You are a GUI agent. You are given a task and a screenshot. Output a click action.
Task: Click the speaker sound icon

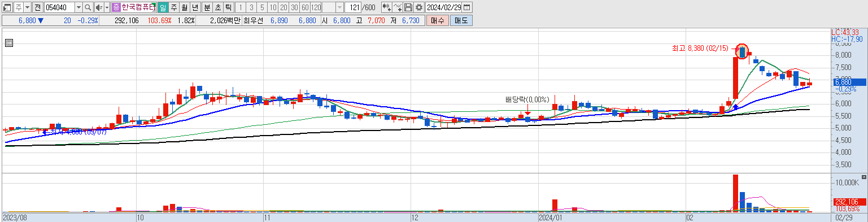coord(99,8)
